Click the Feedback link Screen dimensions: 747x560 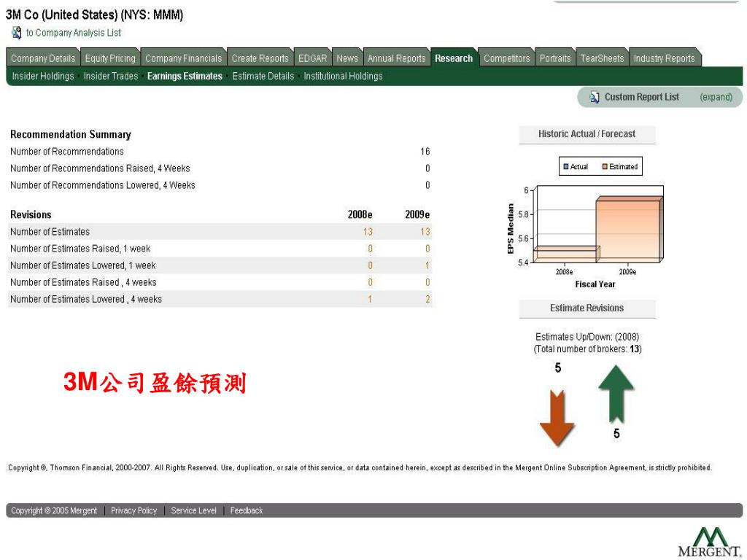pyautogui.click(x=247, y=510)
